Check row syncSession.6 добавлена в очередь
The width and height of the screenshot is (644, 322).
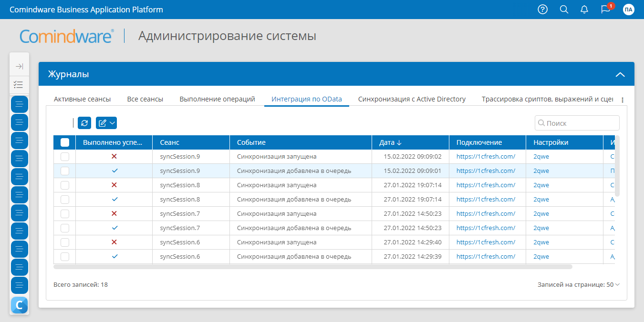point(65,257)
